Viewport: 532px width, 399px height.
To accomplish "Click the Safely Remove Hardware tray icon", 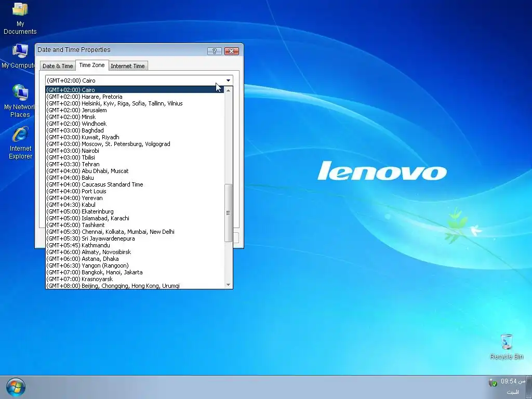I will [x=493, y=382].
